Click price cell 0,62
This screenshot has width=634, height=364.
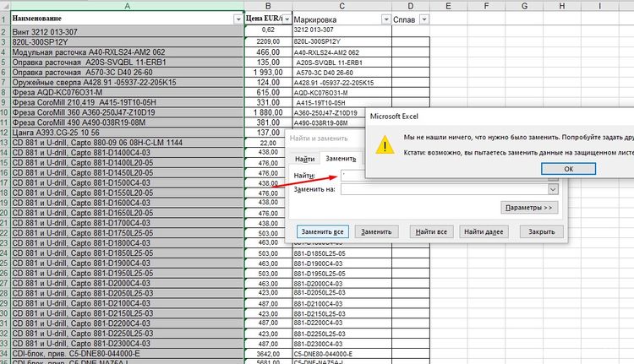coord(268,30)
